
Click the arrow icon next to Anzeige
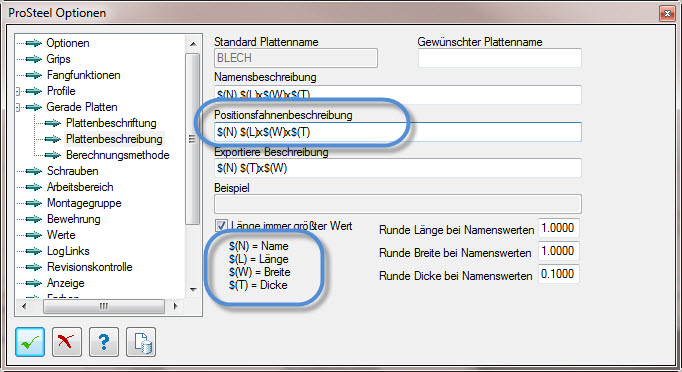point(33,283)
